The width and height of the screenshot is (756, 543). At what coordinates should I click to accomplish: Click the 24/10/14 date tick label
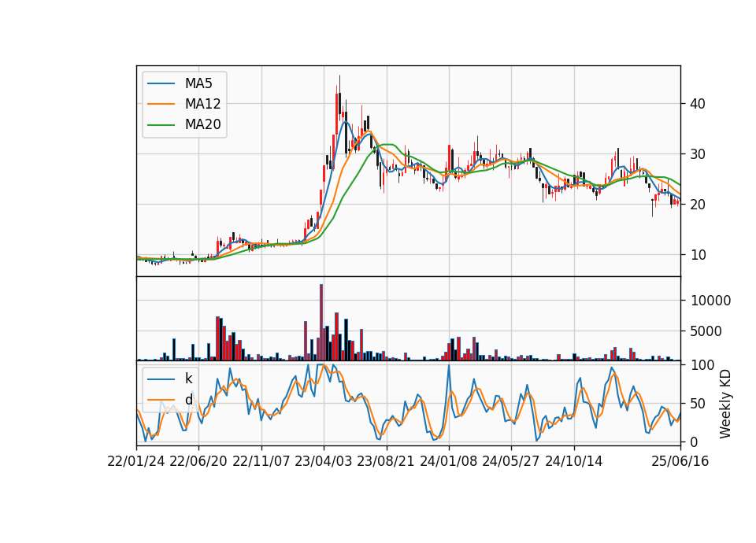click(574, 461)
